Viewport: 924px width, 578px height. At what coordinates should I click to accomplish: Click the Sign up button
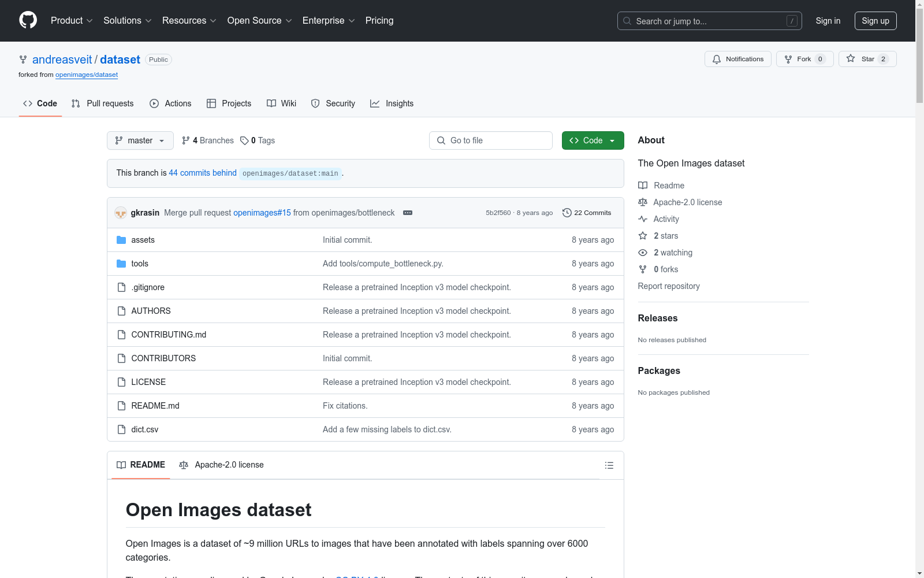(875, 21)
